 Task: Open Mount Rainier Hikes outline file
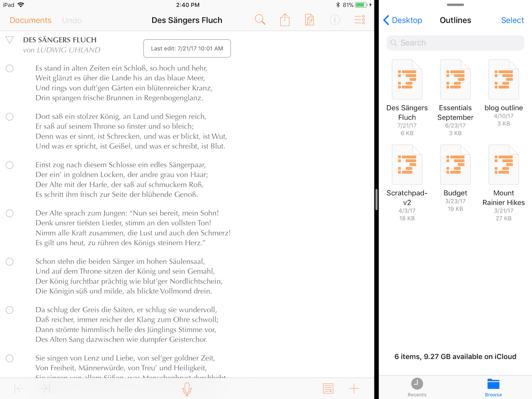coord(503,165)
